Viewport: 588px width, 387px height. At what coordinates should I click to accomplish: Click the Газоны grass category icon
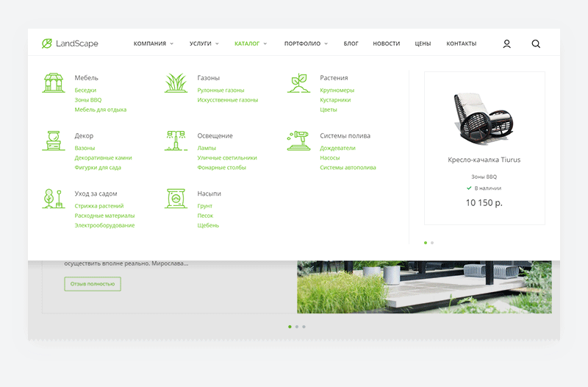(176, 82)
